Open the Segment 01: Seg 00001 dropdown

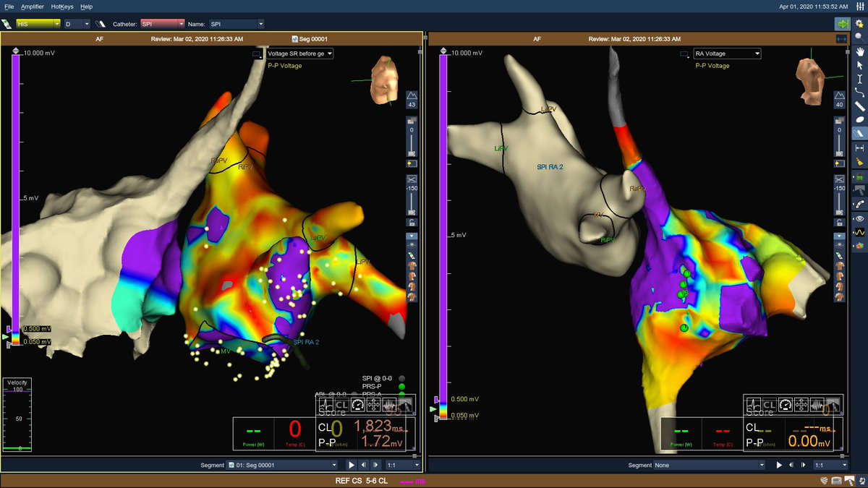282,465
